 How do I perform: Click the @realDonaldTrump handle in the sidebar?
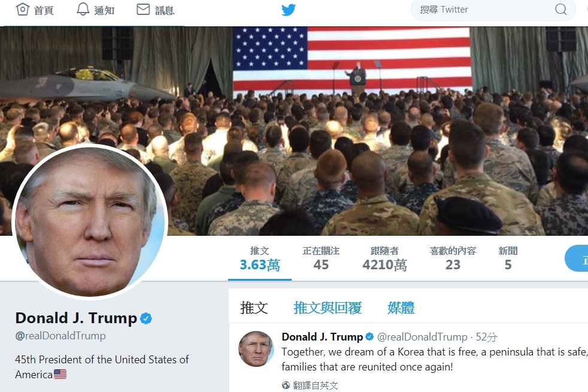(x=60, y=336)
